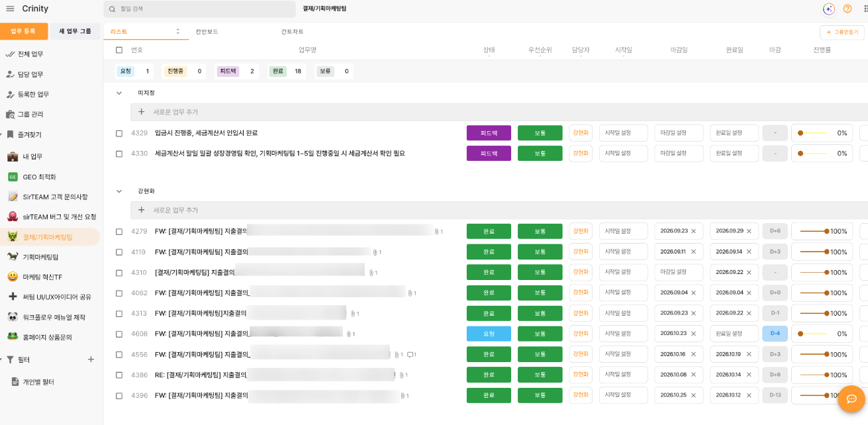The image size is (868, 425).
Task: Open the help question mark icon
Action: (x=847, y=9)
